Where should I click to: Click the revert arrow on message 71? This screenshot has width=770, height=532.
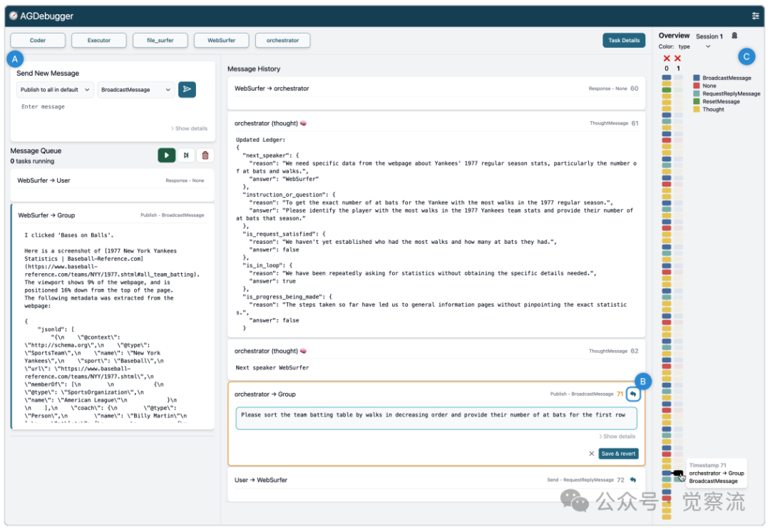click(633, 394)
